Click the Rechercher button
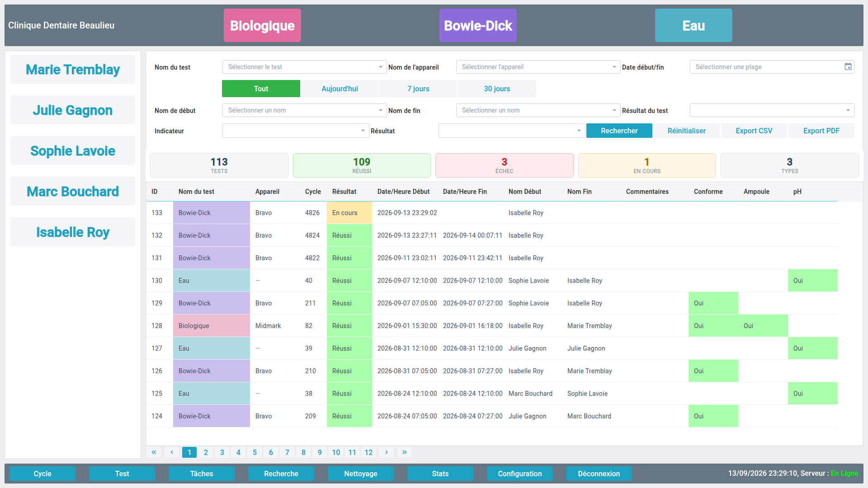Viewport: 868px width, 488px height. (x=619, y=131)
